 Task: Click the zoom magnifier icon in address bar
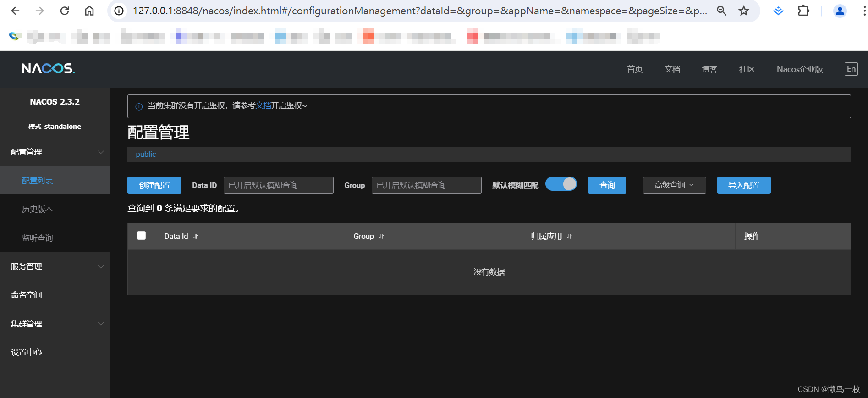click(721, 11)
